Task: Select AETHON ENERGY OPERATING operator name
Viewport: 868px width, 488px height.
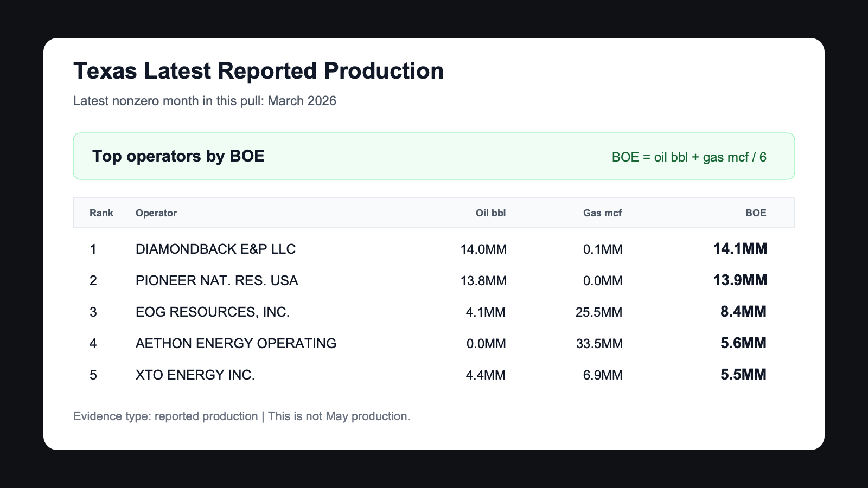Action: coord(236,344)
